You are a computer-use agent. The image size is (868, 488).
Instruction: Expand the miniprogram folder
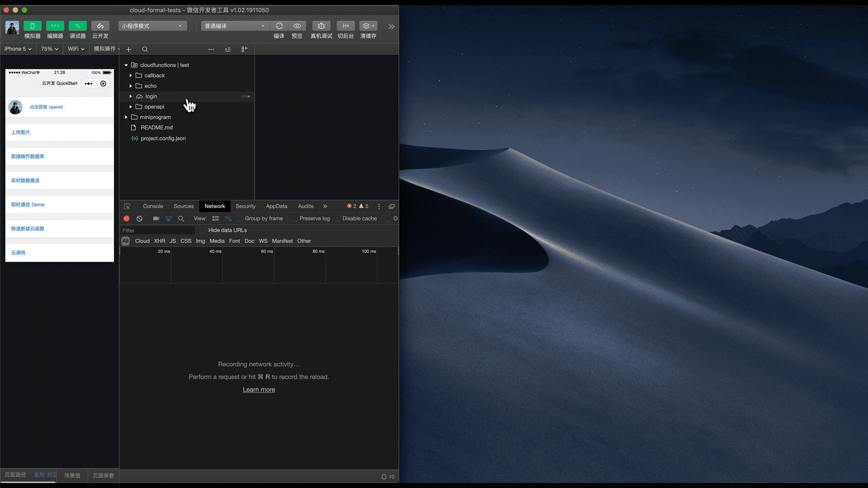point(127,117)
